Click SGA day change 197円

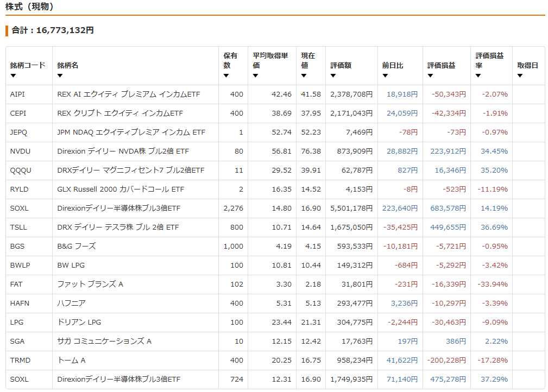(408, 342)
